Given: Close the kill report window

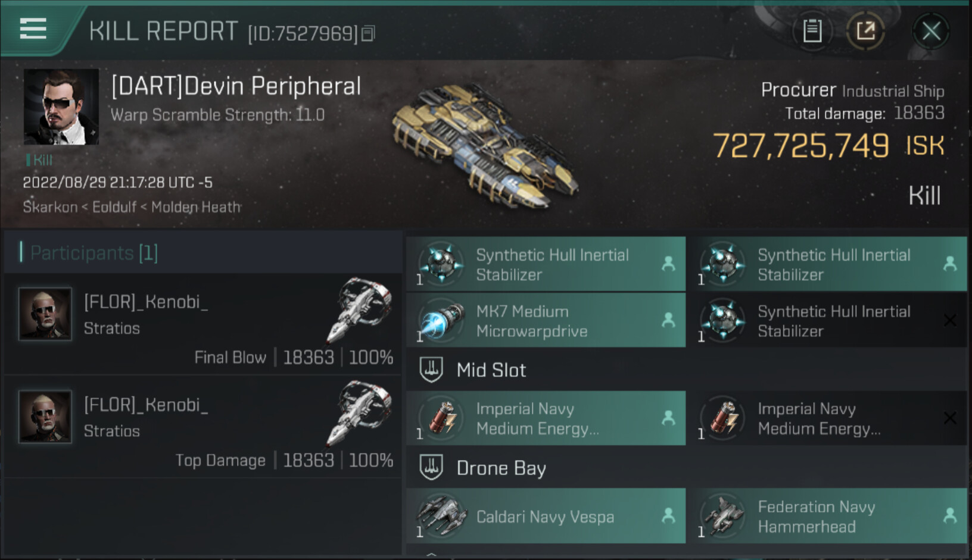Looking at the screenshot, I should (931, 31).
